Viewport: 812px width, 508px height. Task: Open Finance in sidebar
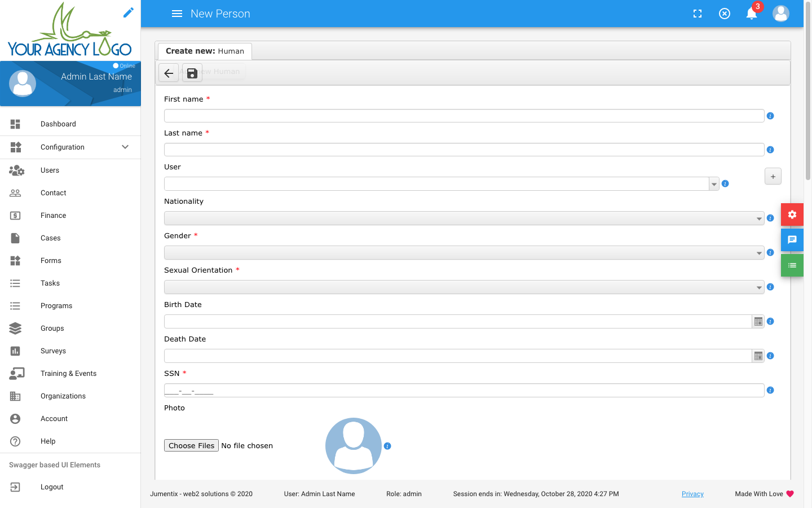pyautogui.click(x=70, y=216)
